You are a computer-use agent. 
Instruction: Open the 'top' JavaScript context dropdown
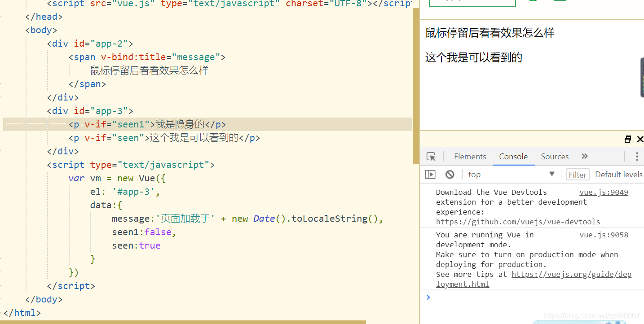point(512,175)
